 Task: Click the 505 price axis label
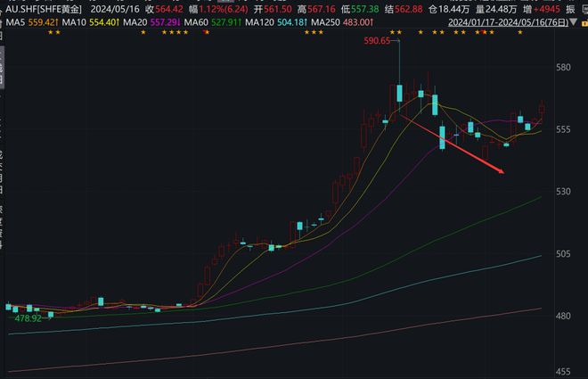pyautogui.click(x=563, y=253)
